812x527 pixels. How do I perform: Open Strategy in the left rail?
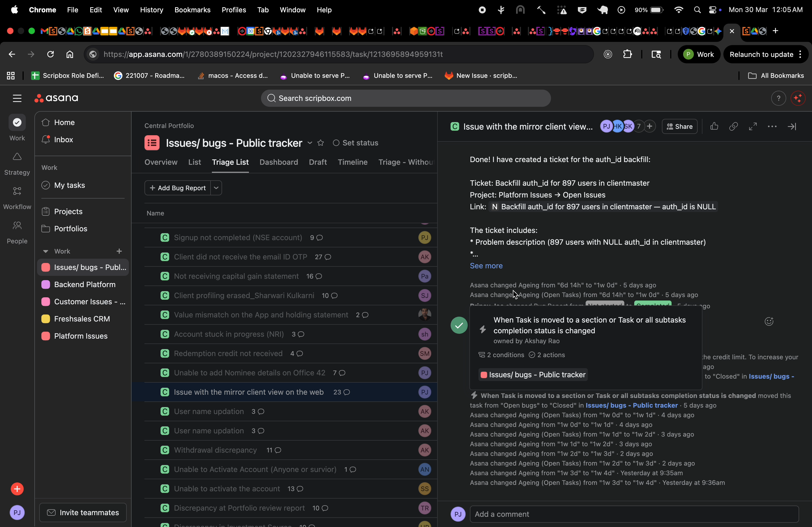click(17, 163)
